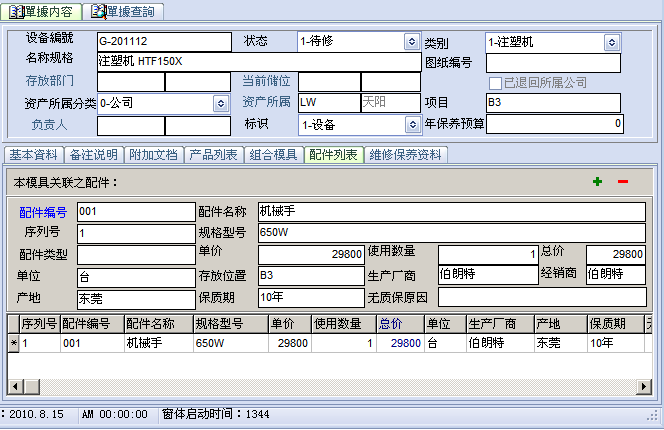Expand the 标识 dropdown list
Screen dimensions: 664x430
(411, 125)
